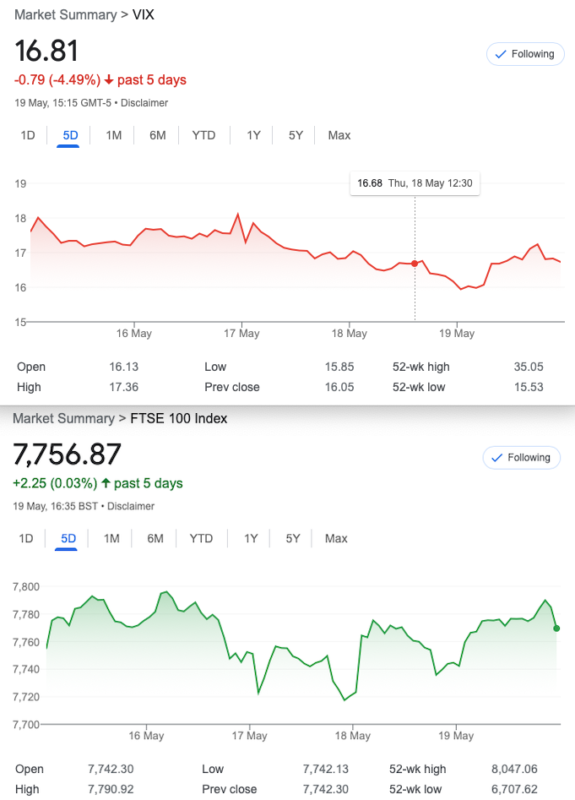The width and height of the screenshot is (575, 800).
Task: Select the 1D tab on VIX chart
Action: (x=28, y=135)
